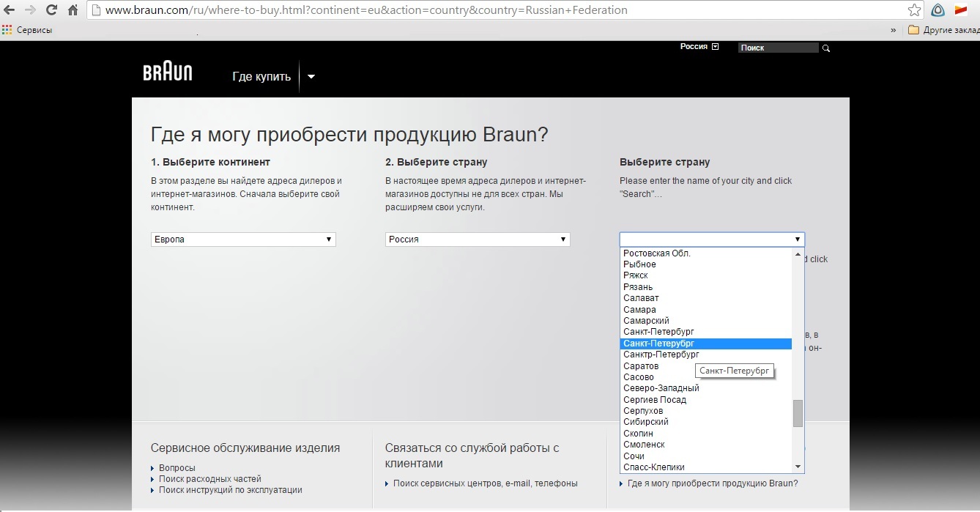Open Где я могу приобрести продукцию link
Viewport: 980px width, 512px height.
[x=713, y=483]
